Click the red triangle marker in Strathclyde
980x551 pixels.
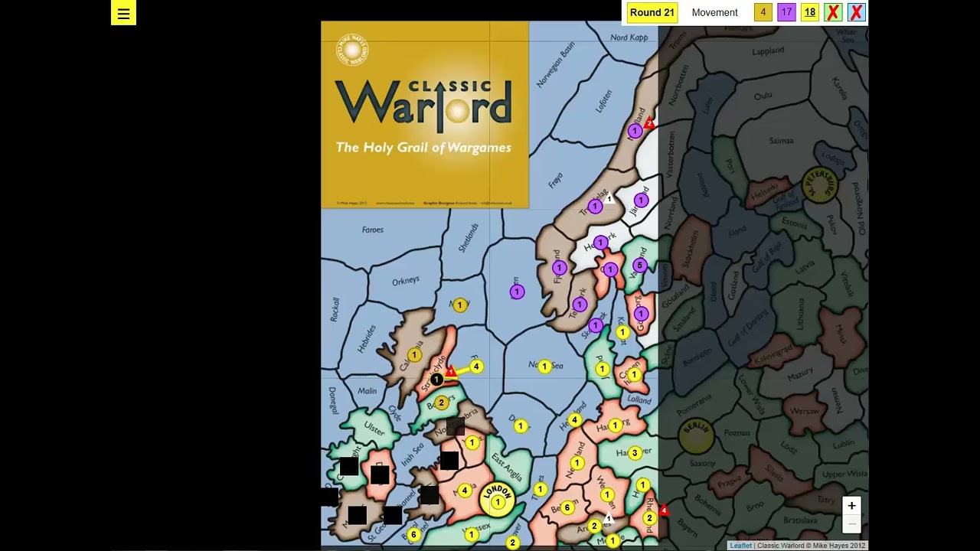click(x=450, y=372)
